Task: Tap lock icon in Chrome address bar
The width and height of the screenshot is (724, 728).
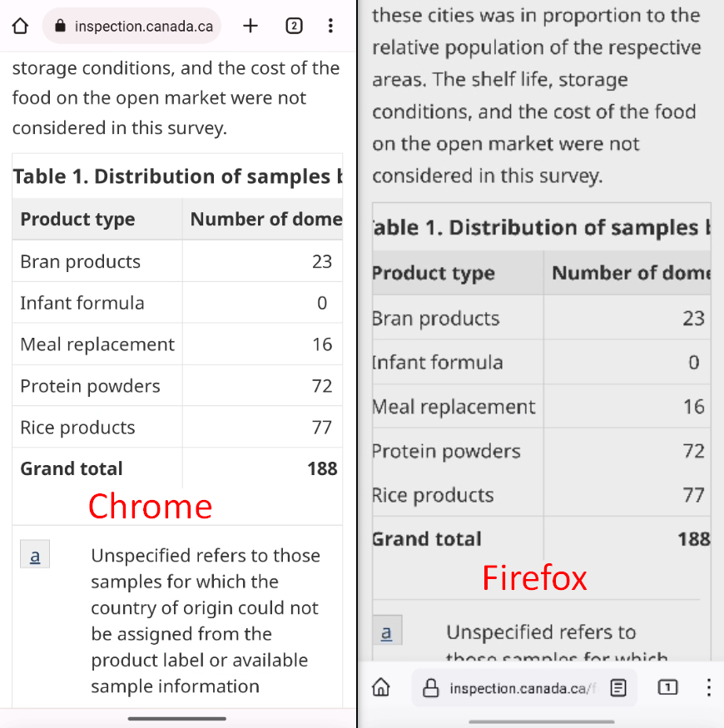Action: (61, 26)
